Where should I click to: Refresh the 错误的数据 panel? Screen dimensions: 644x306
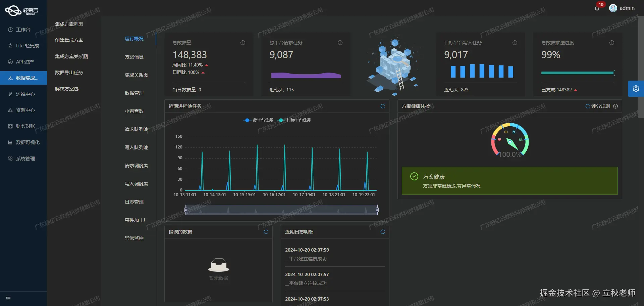pos(266,232)
